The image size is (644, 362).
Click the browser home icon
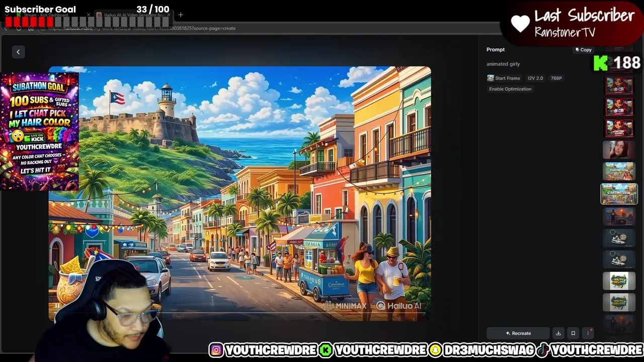[x=31, y=28]
